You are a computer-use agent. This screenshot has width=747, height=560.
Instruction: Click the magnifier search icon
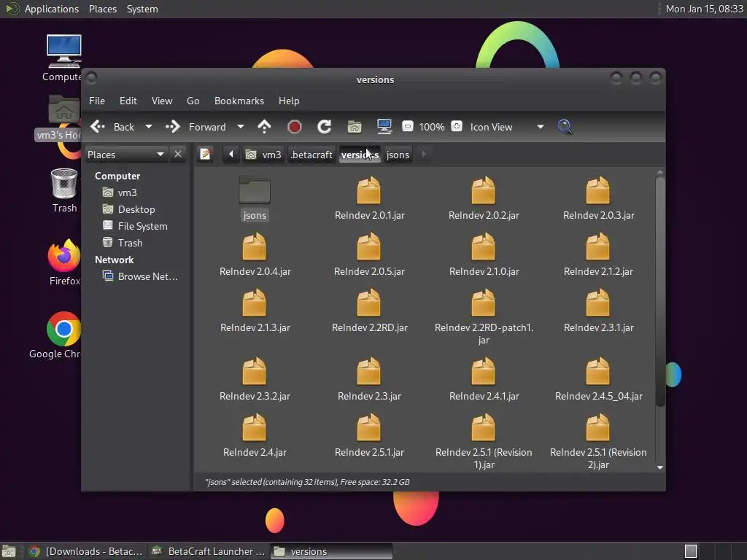[x=565, y=127]
